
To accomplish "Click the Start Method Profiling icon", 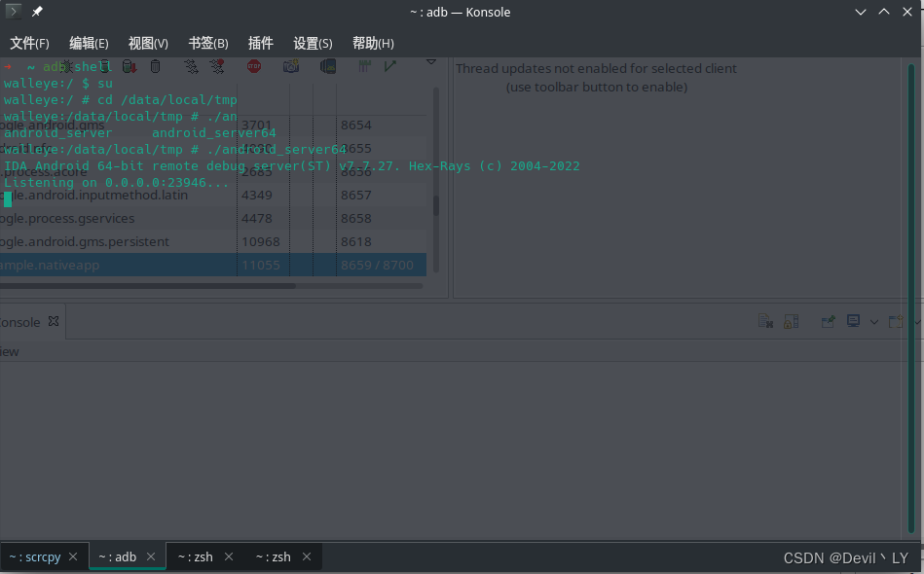I will click(217, 66).
